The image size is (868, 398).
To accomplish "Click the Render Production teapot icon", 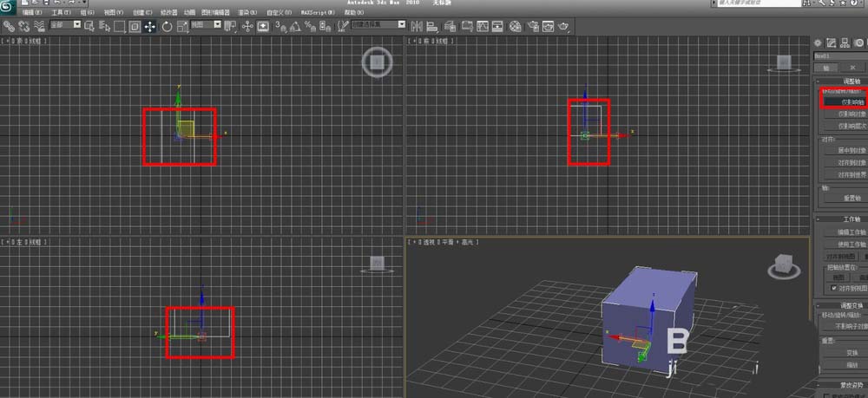I will 563,26.
